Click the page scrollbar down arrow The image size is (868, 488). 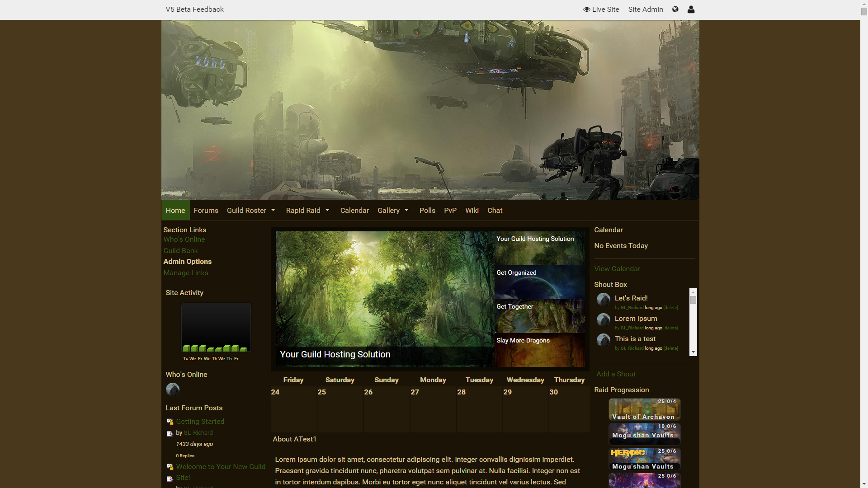pos(864,484)
